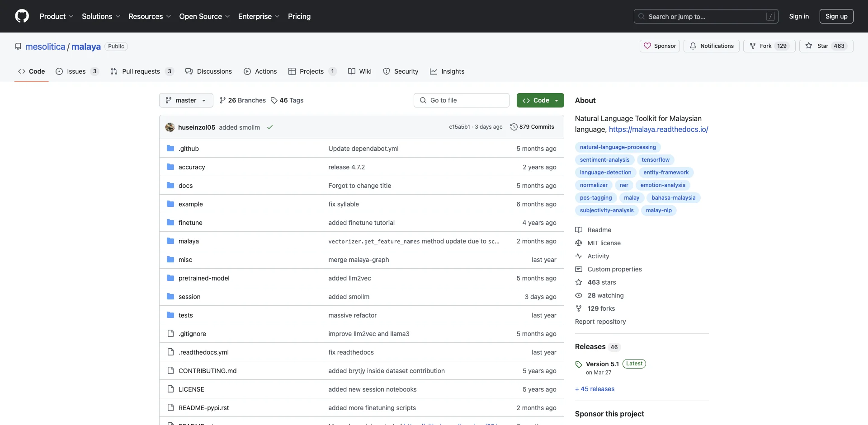
Task: Click the tag icon beside 46 Tags
Action: point(274,100)
